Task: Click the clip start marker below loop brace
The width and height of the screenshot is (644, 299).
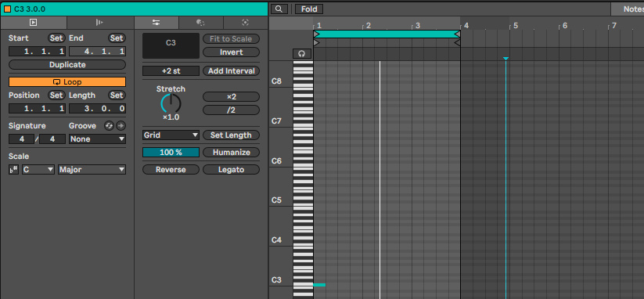Action: click(317, 42)
